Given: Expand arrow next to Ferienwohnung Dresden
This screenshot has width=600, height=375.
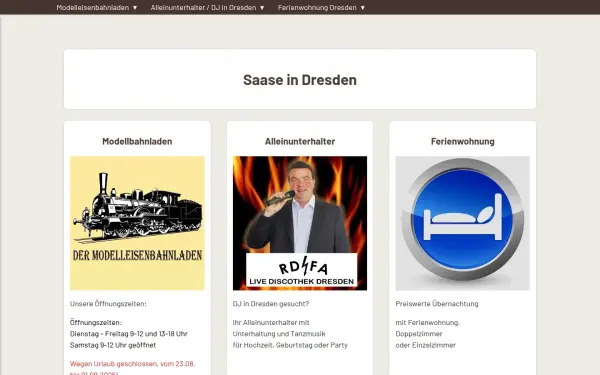Looking at the screenshot, I should point(363,8).
